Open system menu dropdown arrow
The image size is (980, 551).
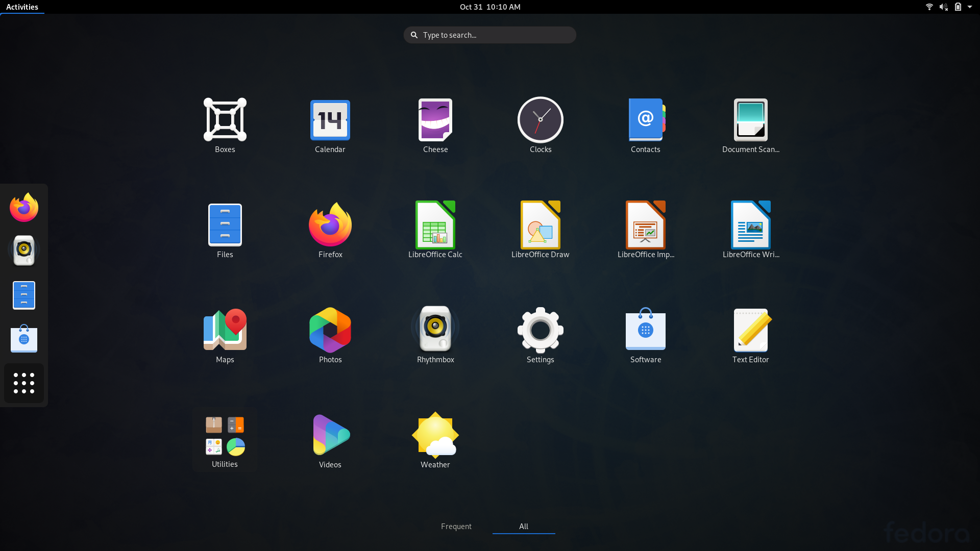970,7
